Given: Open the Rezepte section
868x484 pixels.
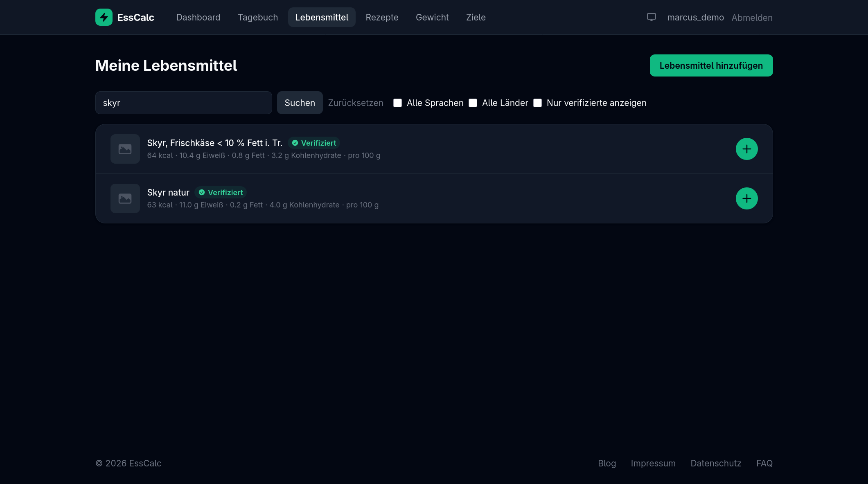Looking at the screenshot, I should click(x=382, y=17).
